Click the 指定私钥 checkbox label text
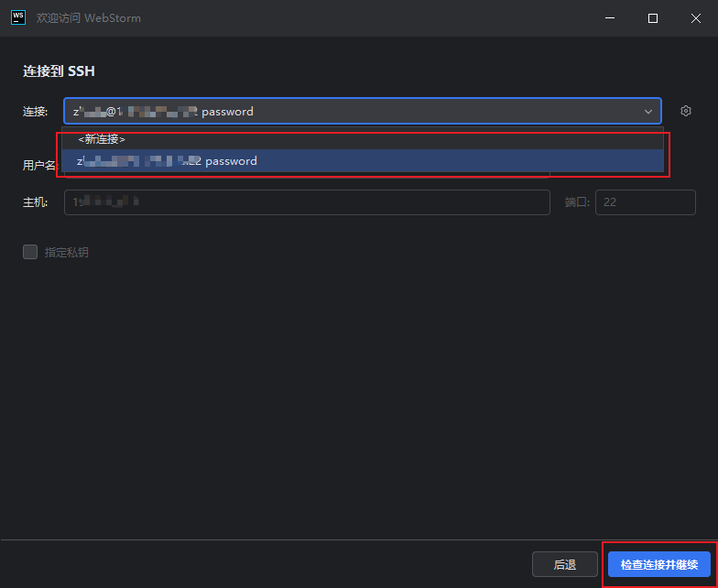 coord(67,252)
